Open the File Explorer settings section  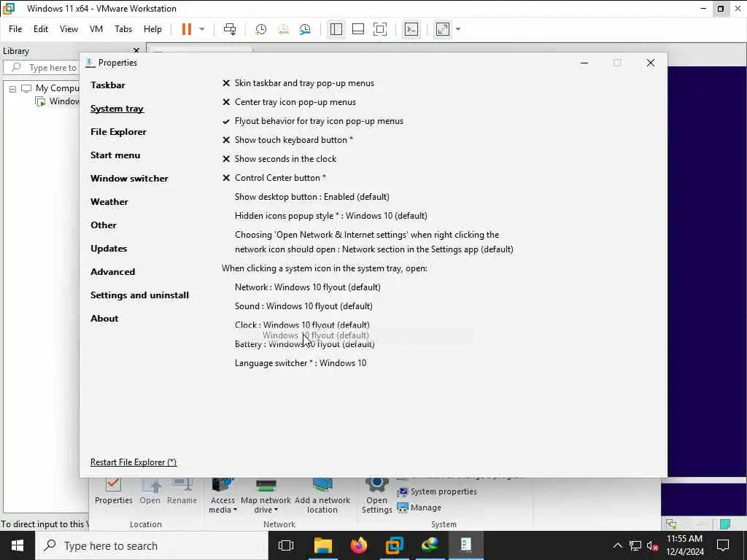(x=118, y=132)
